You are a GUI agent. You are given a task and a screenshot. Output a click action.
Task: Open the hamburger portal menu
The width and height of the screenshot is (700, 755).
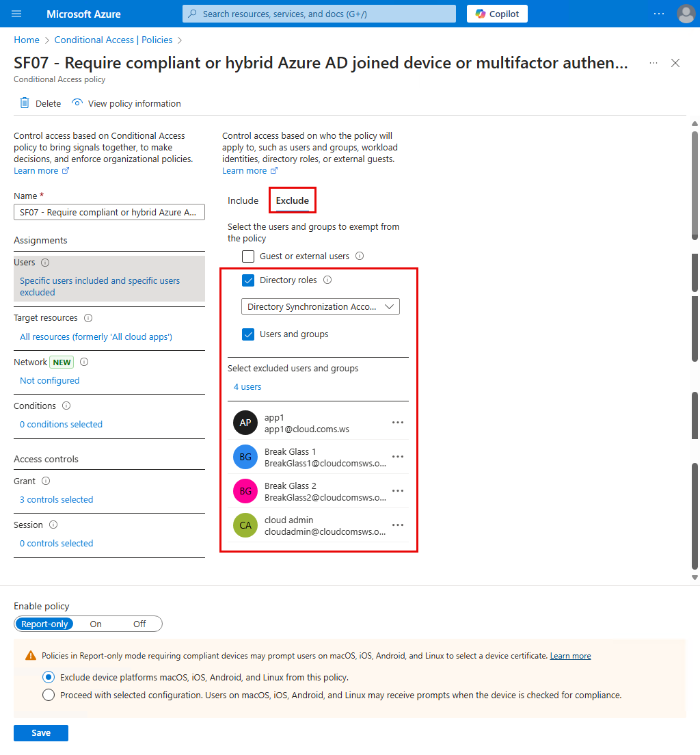click(16, 14)
